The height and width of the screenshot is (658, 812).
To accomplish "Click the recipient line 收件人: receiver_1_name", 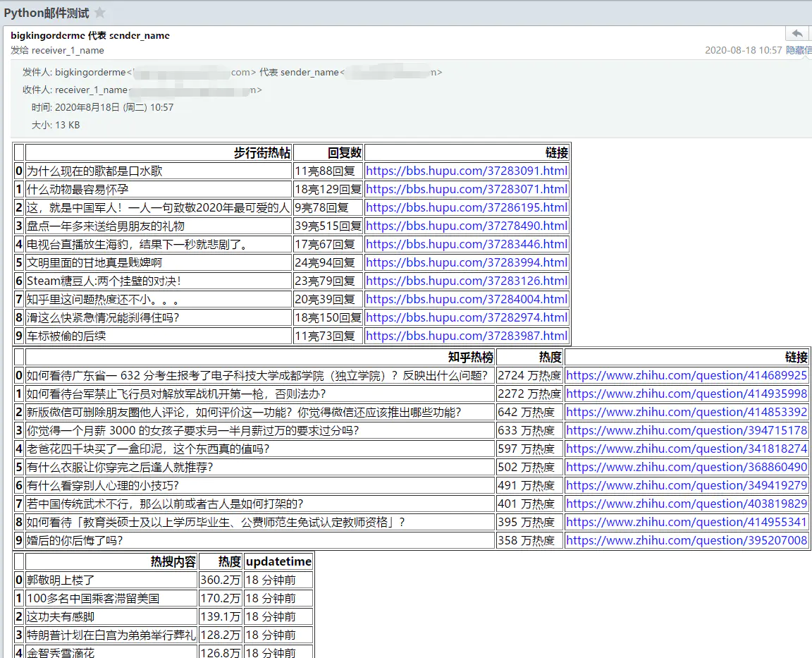I will [142, 90].
